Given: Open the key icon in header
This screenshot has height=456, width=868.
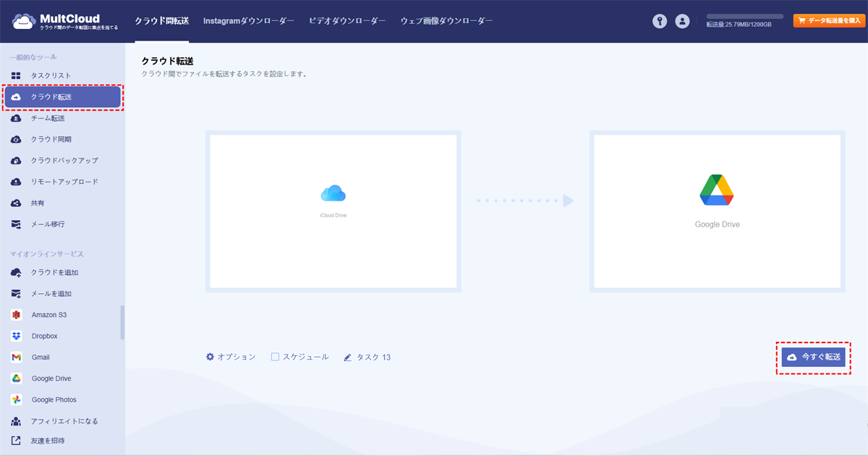Looking at the screenshot, I should [659, 21].
